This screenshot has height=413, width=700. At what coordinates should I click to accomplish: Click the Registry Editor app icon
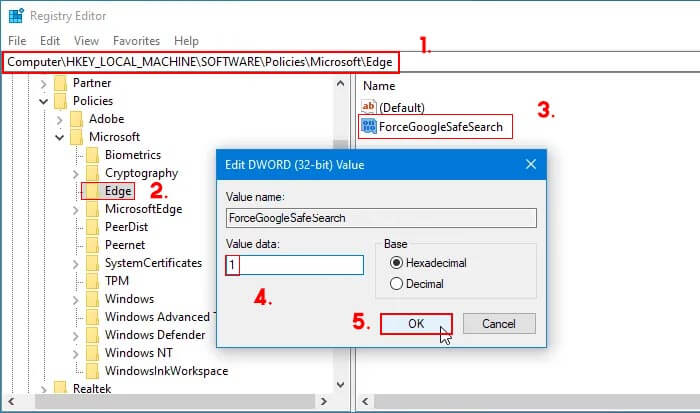click(x=16, y=16)
